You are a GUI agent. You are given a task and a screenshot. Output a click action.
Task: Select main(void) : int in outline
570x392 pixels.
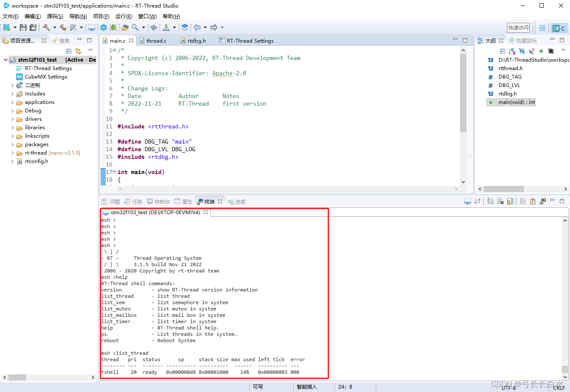[x=516, y=102]
